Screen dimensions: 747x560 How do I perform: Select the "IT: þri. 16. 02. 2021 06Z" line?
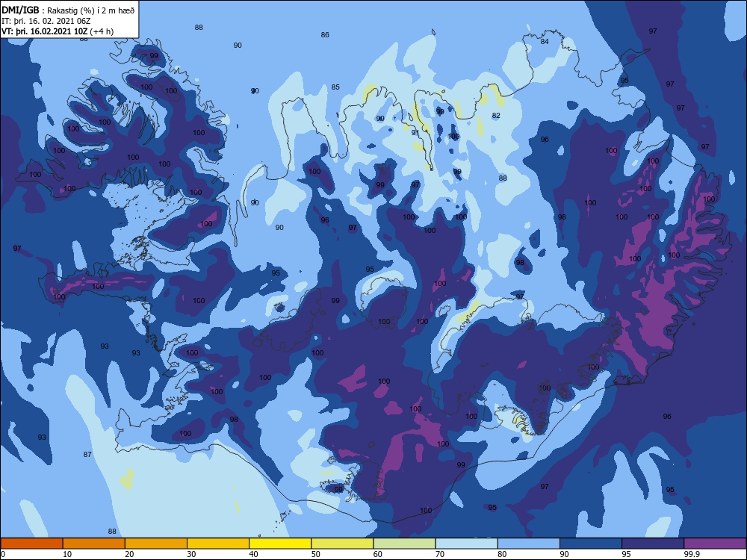click(46, 21)
